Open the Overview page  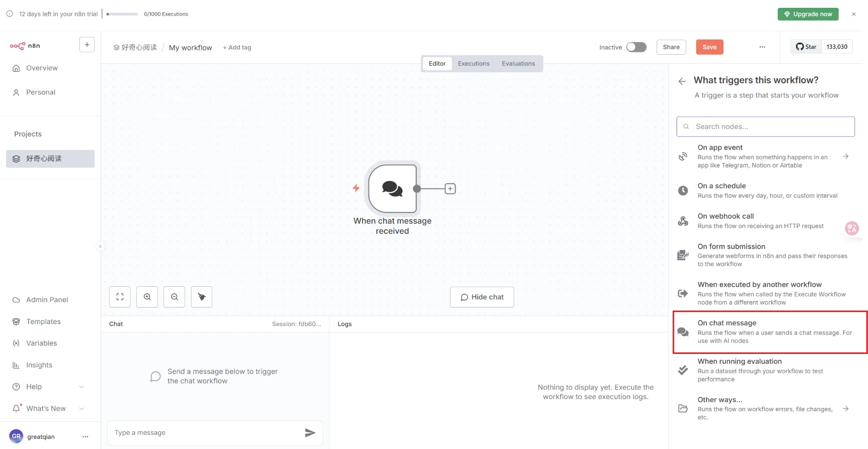point(42,68)
